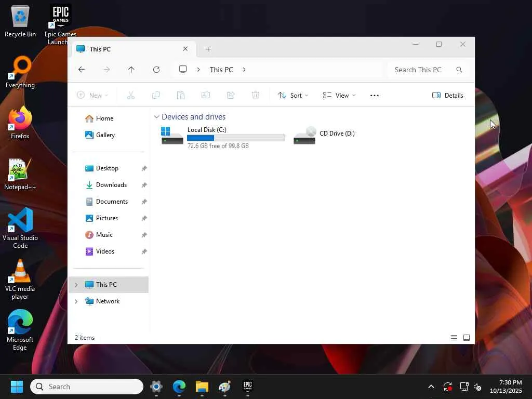Viewport: 532px width, 399px height.
Task: Open Settings from the taskbar
Action: (x=156, y=387)
